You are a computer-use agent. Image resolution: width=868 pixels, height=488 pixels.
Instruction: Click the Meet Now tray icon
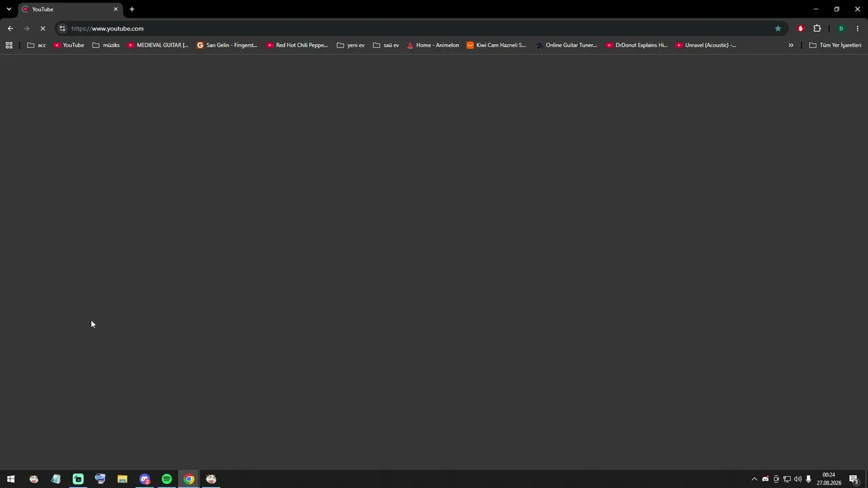click(x=776, y=479)
